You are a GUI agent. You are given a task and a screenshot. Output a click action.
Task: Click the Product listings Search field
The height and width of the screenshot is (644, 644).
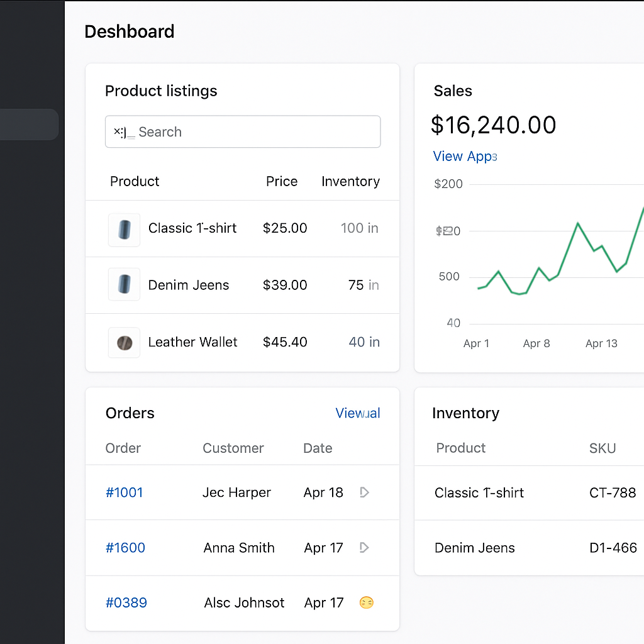pyautogui.click(x=243, y=131)
